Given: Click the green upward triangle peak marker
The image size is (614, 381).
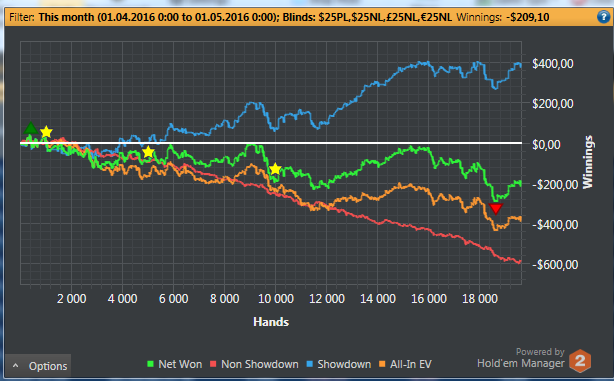Looking at the screenshot, I should [x=31, y=128].
